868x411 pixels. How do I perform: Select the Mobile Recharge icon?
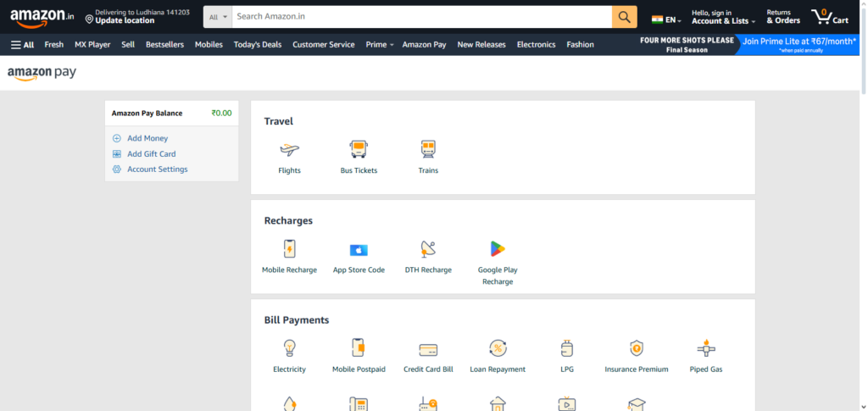point(290,249)
